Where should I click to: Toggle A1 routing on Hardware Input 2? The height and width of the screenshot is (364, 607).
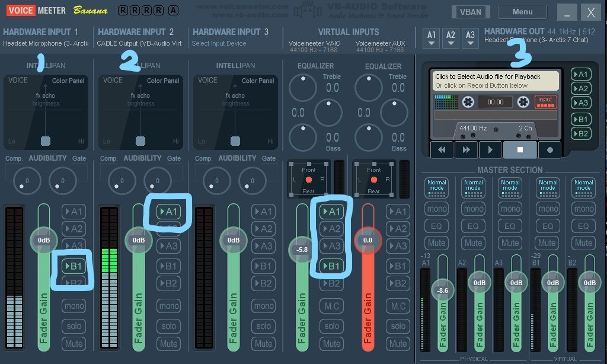tap(169, 212)
